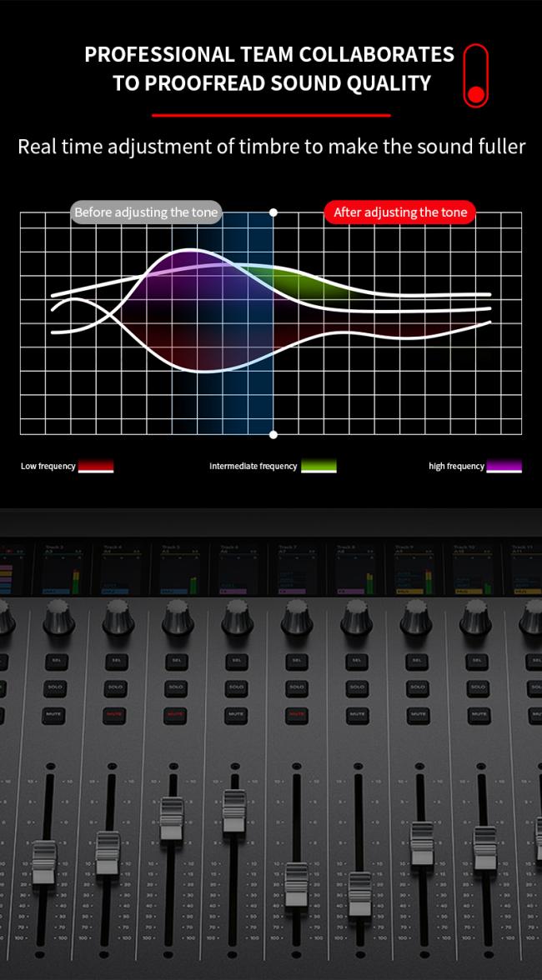This screenshot has height=980, width=542.
Task: Click the Track 9 rotary knob
Action: click(x=415, y=617)
